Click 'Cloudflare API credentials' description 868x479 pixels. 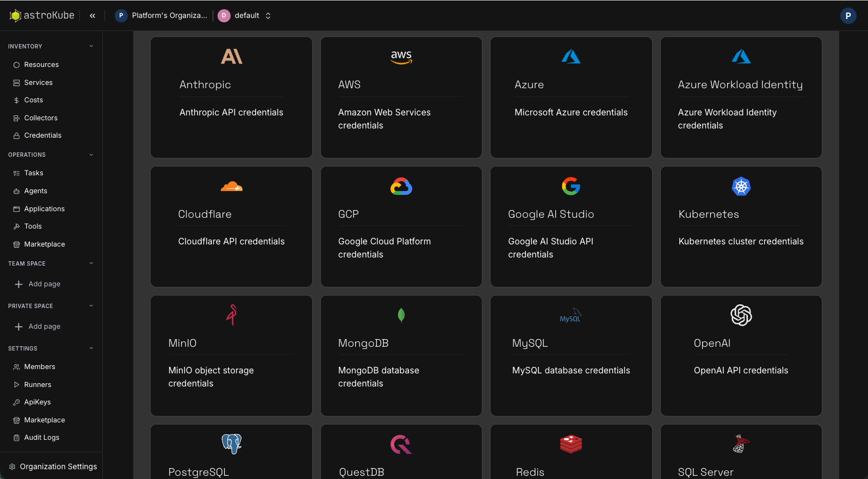point(232,241)
